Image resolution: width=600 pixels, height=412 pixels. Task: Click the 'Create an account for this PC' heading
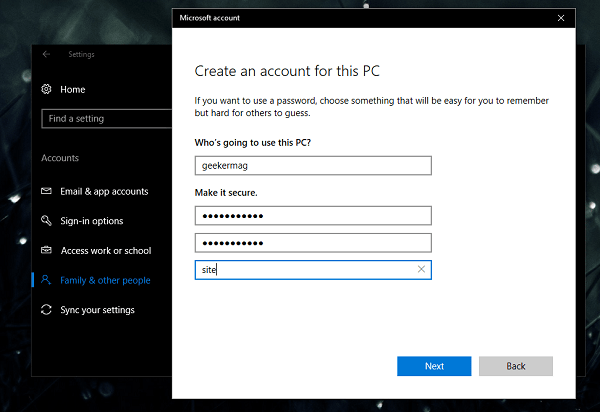click(287, 71)
